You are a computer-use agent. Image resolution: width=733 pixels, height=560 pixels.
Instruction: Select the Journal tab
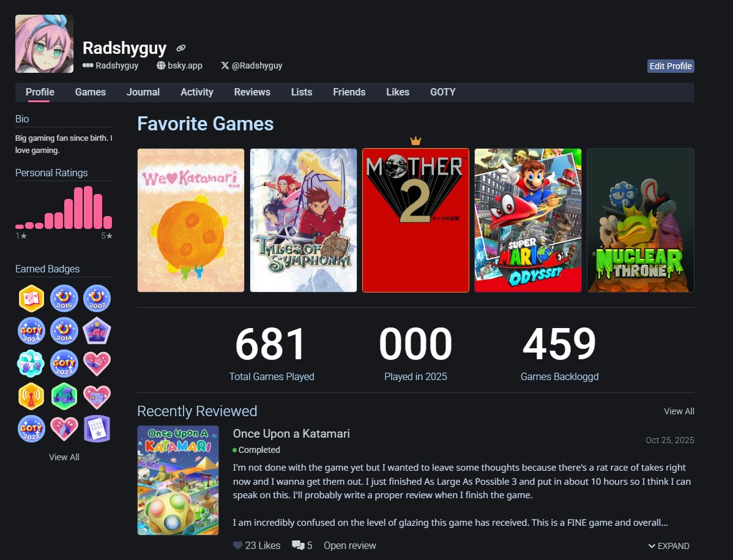[143, 92]
